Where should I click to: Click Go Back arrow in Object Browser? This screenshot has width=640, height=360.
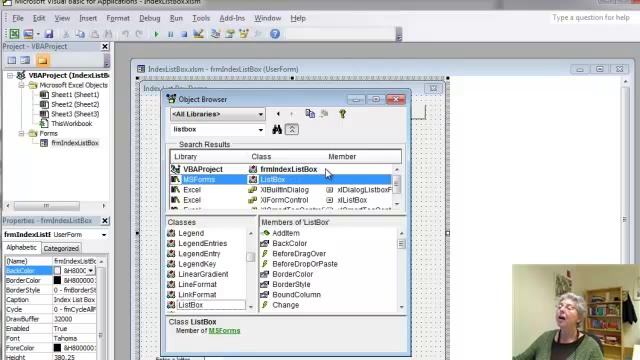pyautogui.click(x=278, y=114)
